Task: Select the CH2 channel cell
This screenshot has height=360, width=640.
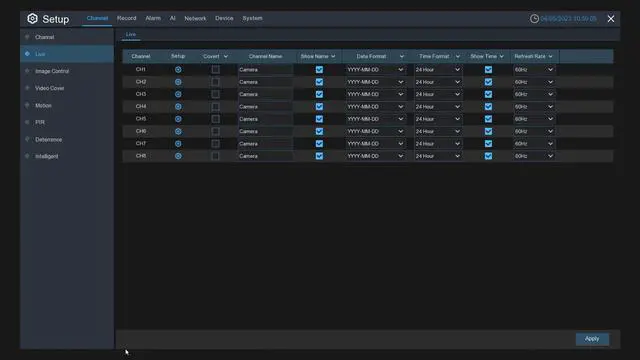Action: click(141, 82)
